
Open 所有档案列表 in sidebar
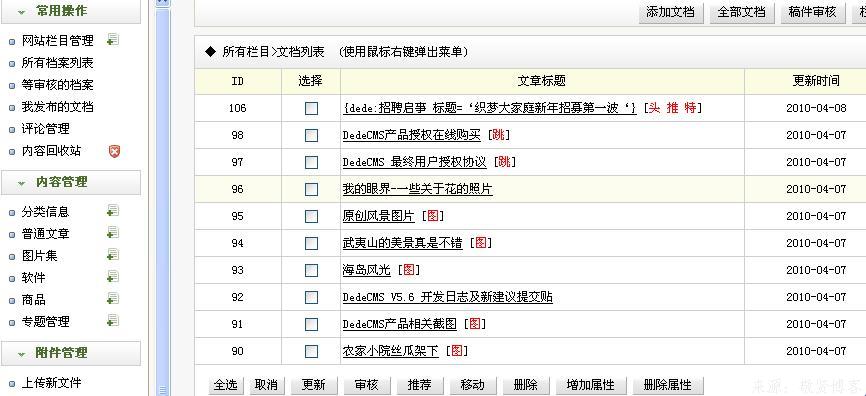57,63
